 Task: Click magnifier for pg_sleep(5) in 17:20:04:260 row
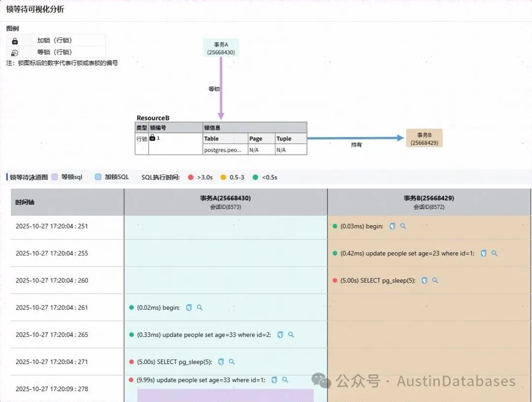pos(435,280)
